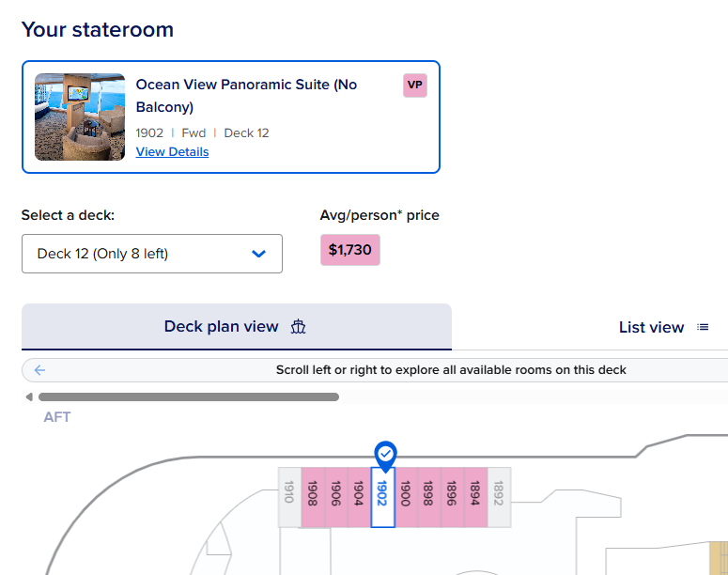Pick stateroom 1894 on the deck map
This screenshot has height=575, width=728.
point(475,496)
